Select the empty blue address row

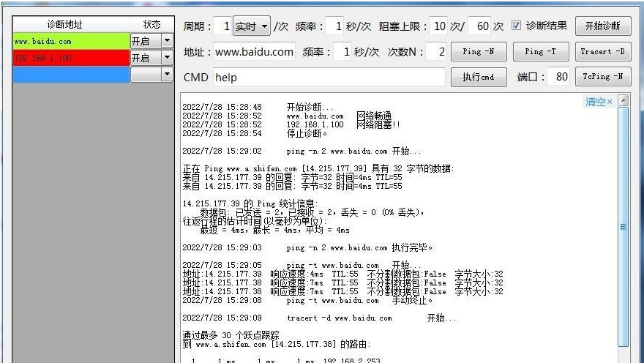pyautogui.click(x=71, y=75)
